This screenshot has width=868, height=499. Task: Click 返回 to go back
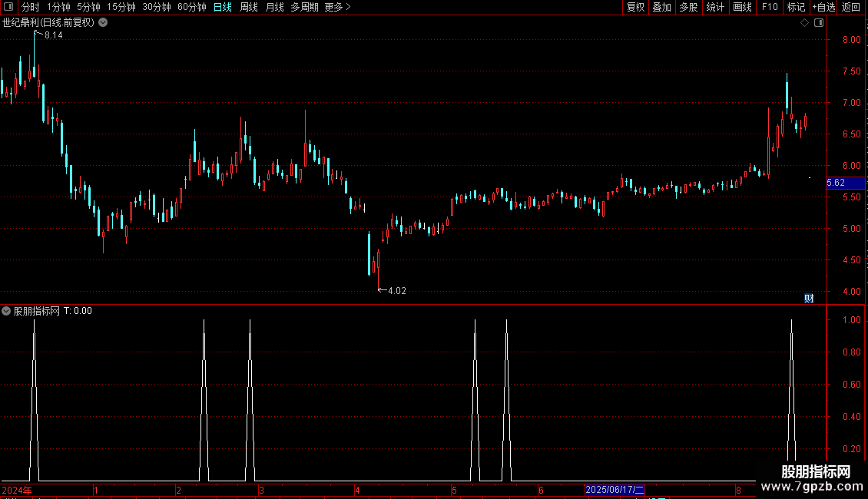(x=851, y=7)
